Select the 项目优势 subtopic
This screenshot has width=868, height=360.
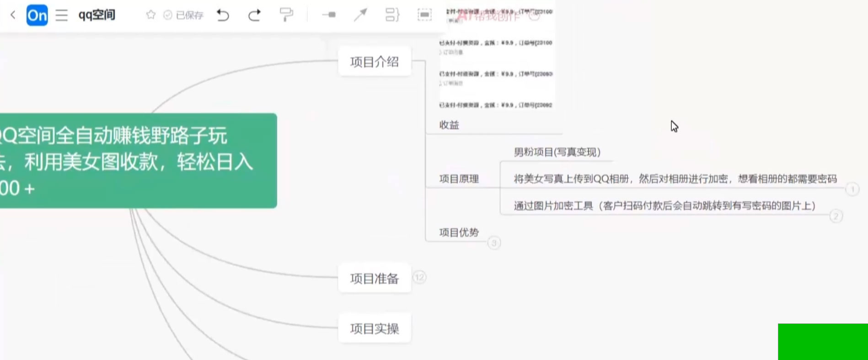pos(459,232)
